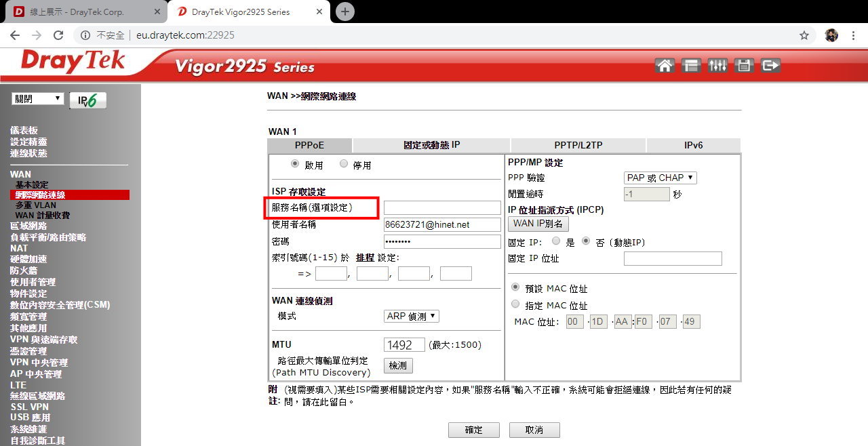Click the floppy disk save icon
The image size is (868, 446).
click(744, 66)
